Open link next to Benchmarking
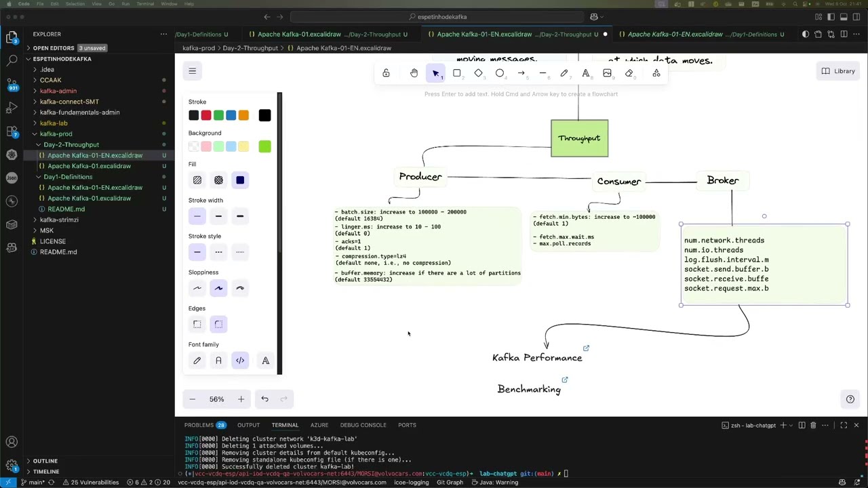This screenshot has height=488, width=868. coord(565,380)
